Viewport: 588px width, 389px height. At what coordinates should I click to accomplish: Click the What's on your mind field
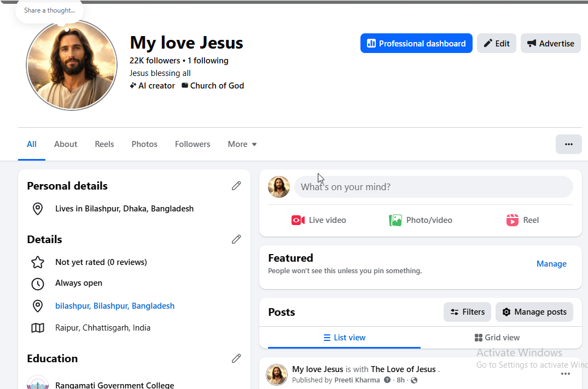coord(434,187)
